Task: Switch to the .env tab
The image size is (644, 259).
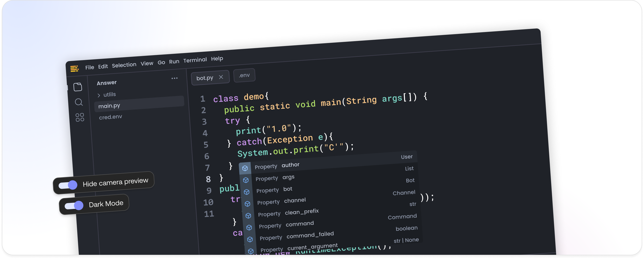Action: point(244,75)
